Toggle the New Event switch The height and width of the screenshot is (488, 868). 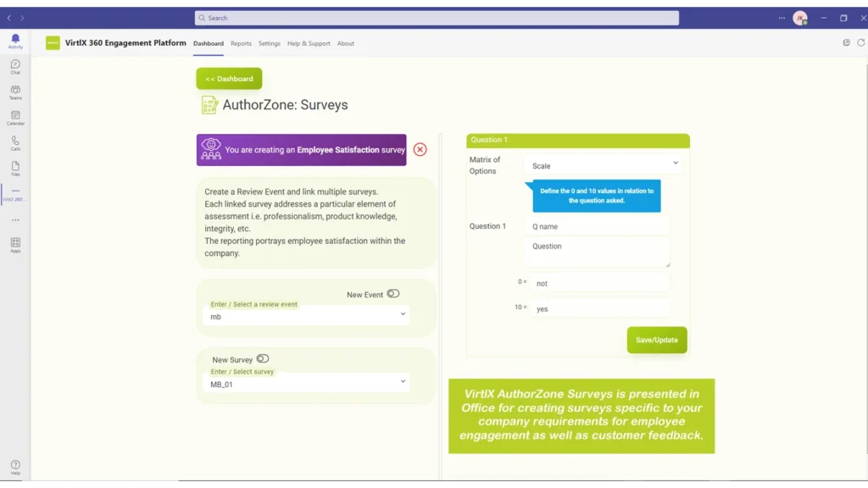[393, 294]
